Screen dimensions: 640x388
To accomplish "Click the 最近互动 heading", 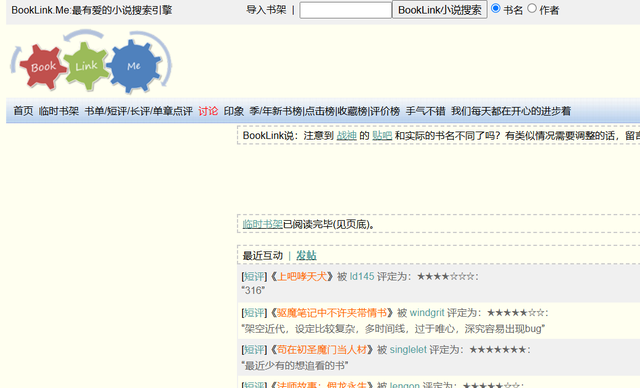I will 262,255.
